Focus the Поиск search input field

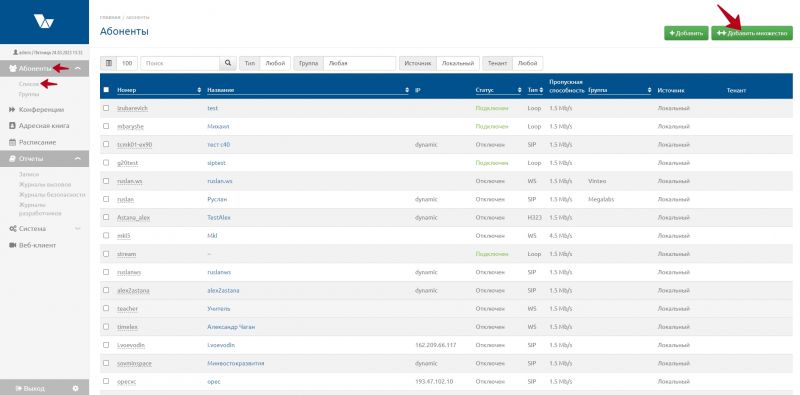[x=180, y=63]
